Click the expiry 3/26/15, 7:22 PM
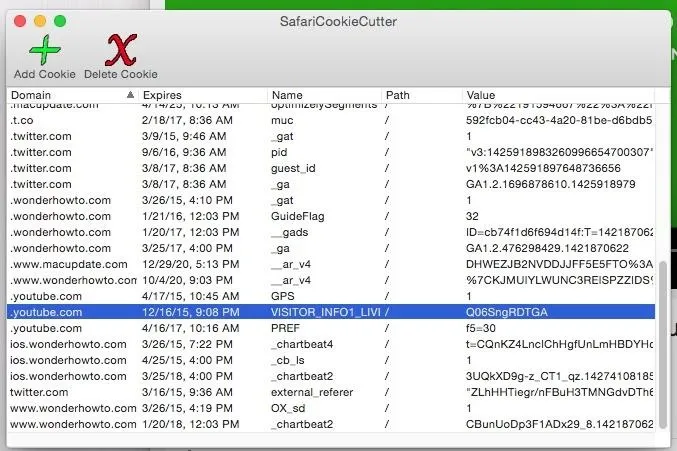This screenshot has width=677, height=451. coord(187,344)
